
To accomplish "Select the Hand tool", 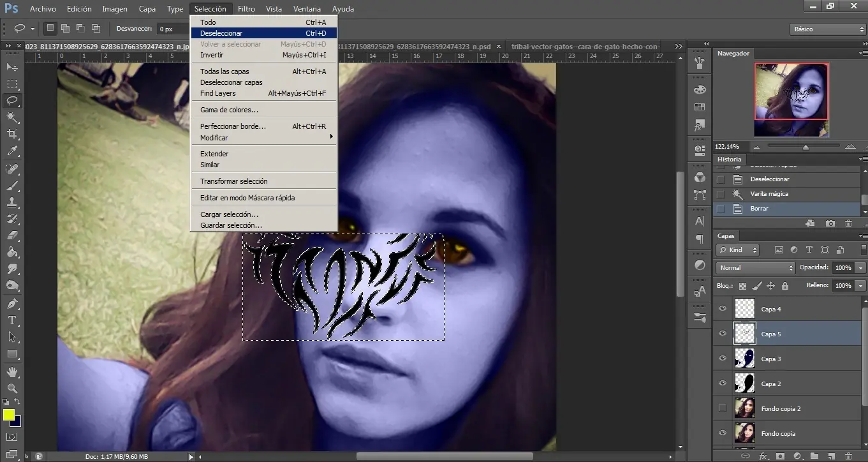I will click(12, 371).
